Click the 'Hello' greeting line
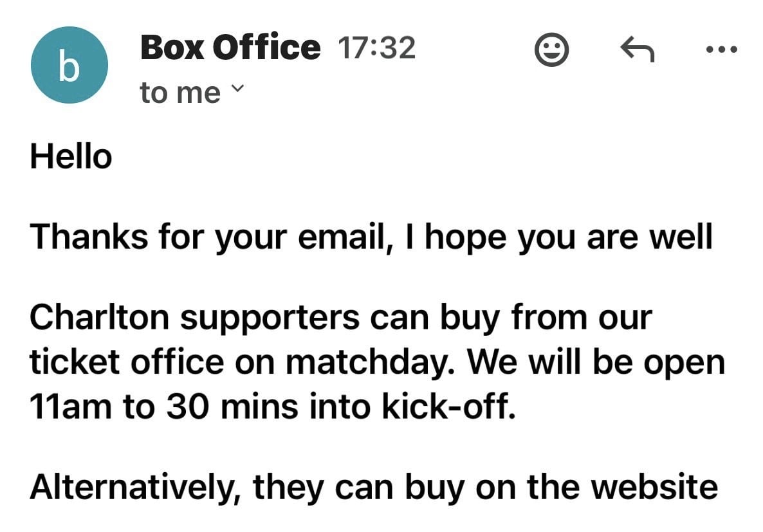 tap(71, 157)
